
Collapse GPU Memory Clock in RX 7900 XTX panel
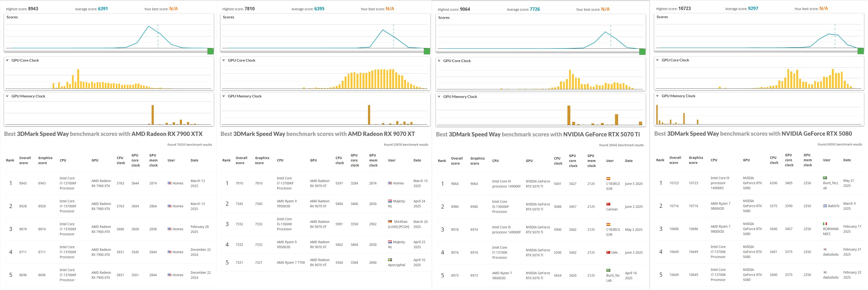7,96
